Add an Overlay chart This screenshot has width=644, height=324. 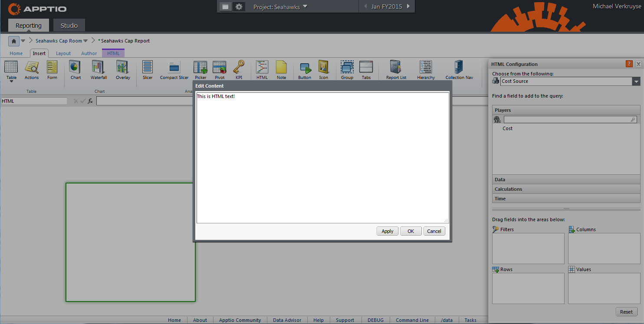(123, 70)
